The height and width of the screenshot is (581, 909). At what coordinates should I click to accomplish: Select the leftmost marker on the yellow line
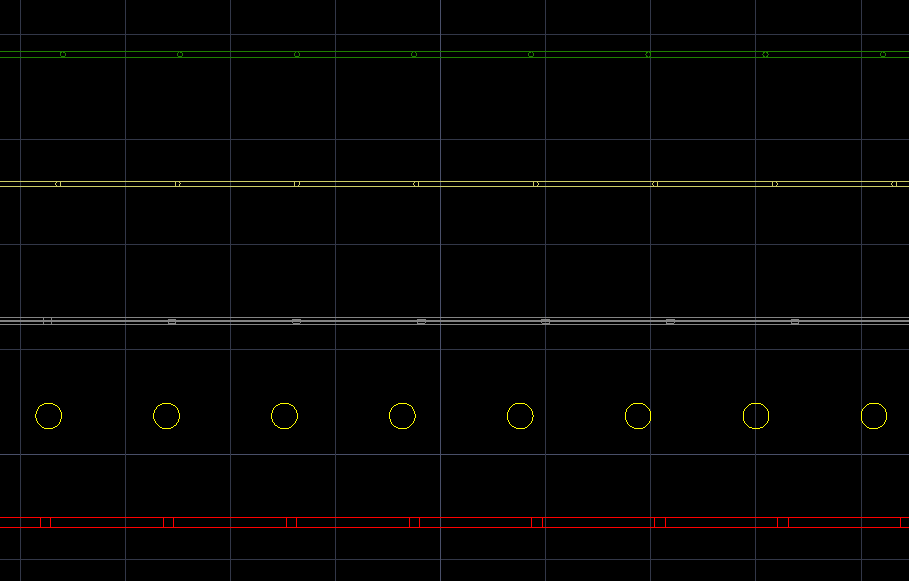tap(58, 184)
